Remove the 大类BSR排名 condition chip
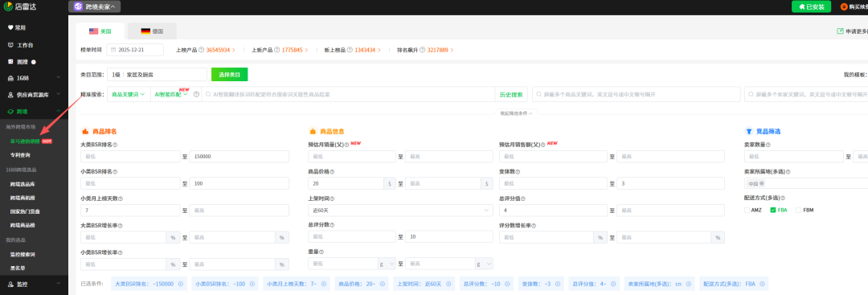The width and height of the screenshot is (868, 295). [x=181, y=284]
